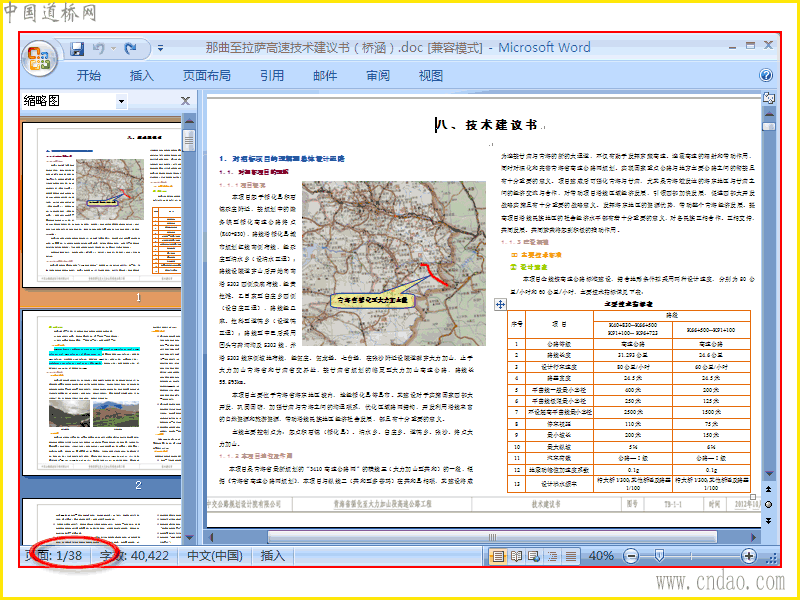Toggle Draft view in status bar
Image resolution: width=800 pixels, height=600 pixels.
tap(571, 556)
